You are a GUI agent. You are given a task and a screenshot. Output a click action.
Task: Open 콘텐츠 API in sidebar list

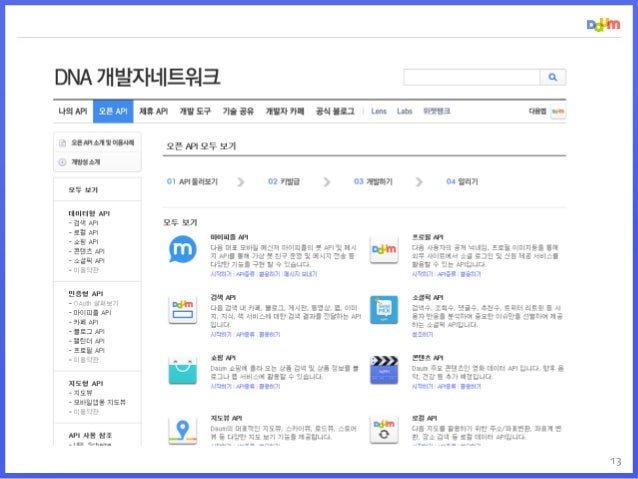tap(89, 251)
